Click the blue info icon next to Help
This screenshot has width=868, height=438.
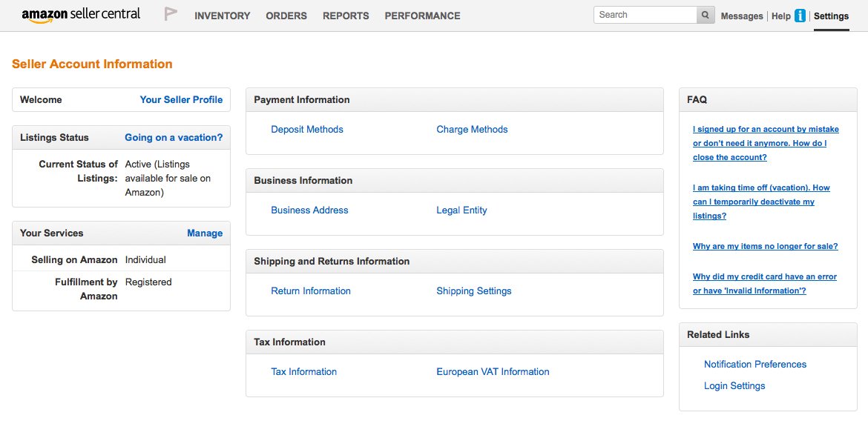point(799,16)
